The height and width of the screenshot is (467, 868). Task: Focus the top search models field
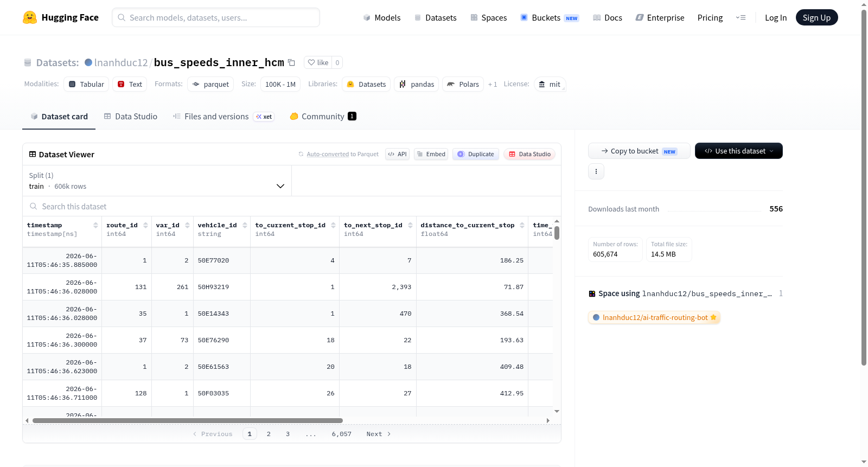point(216,17)
